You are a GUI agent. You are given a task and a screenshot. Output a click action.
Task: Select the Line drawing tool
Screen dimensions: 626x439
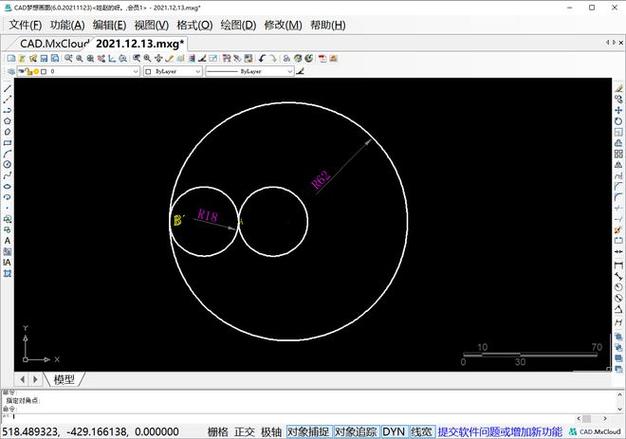click(x=7, y=87)
